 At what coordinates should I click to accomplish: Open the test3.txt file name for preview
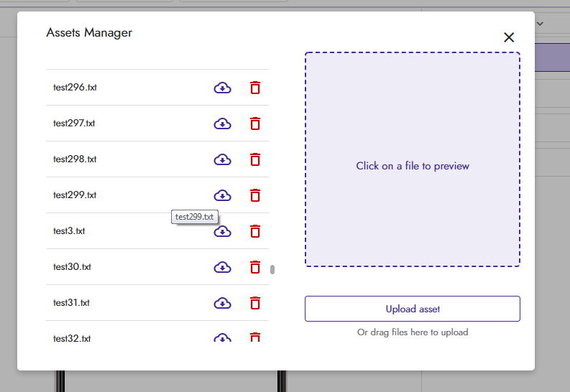(69, 231)
